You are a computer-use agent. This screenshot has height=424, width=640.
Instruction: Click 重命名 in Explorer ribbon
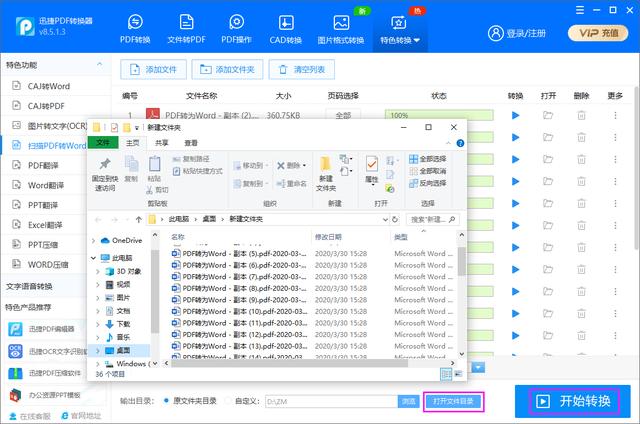(x=291, y=184)
